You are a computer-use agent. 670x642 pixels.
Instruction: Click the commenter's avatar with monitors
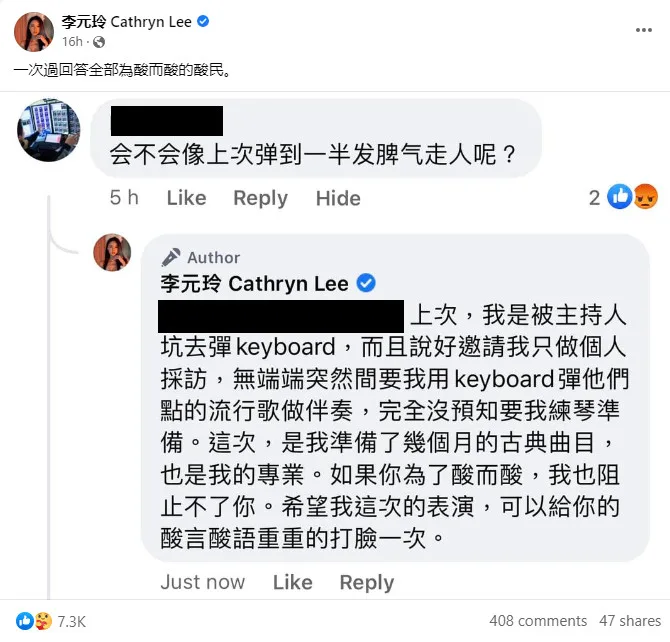[x=48, y=130]
